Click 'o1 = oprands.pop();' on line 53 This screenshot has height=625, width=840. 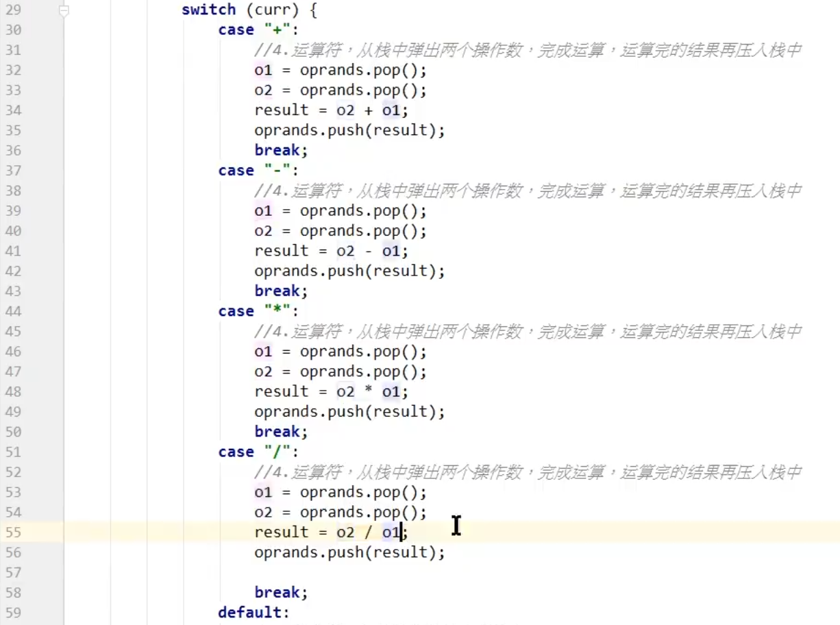click(341, 493)
